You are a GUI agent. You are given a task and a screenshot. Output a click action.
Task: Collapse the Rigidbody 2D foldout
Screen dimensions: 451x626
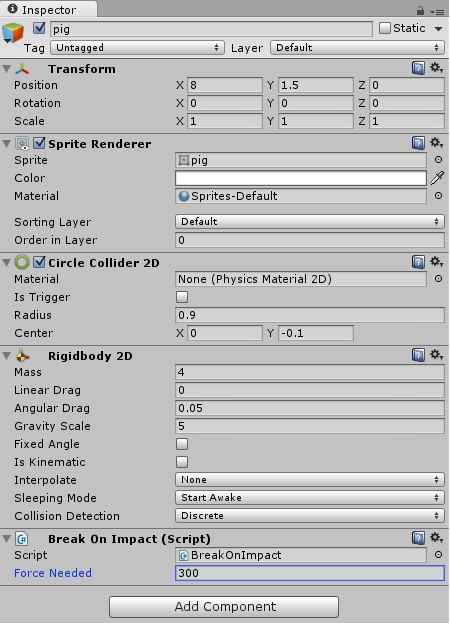click(6, 355)
